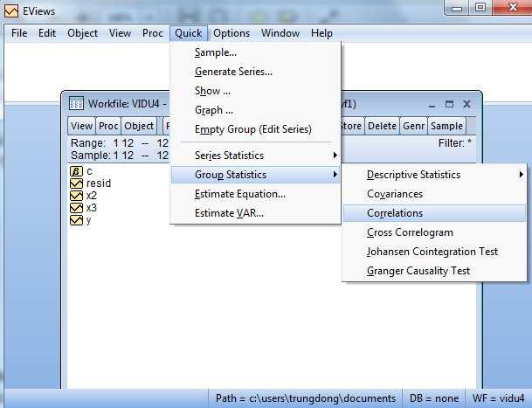Close the Workfile VIDU4 window
Screen dimensions: 532x408
466,104
